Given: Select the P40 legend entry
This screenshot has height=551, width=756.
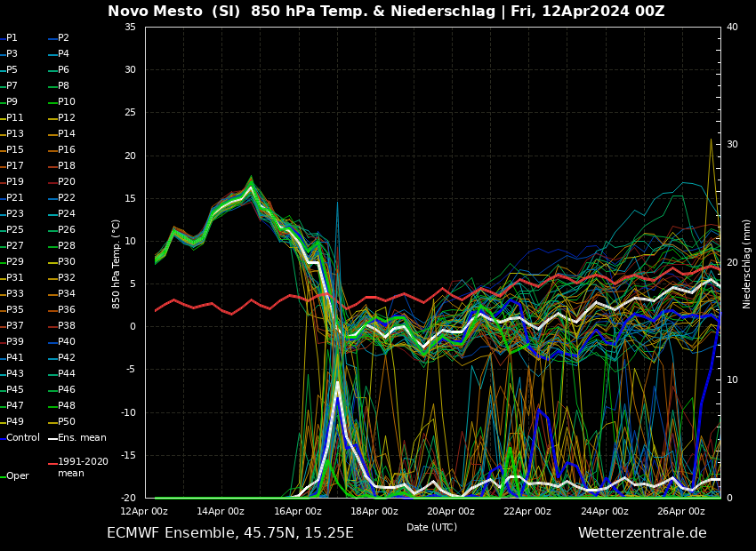Looking at the screenshot, I should click(67, 342).
